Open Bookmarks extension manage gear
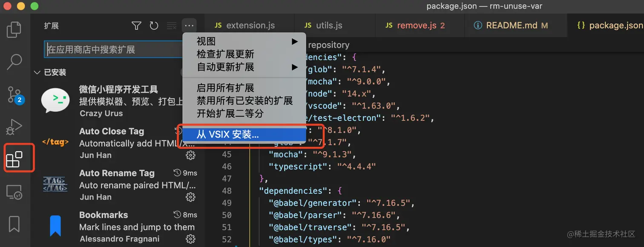 191,239
